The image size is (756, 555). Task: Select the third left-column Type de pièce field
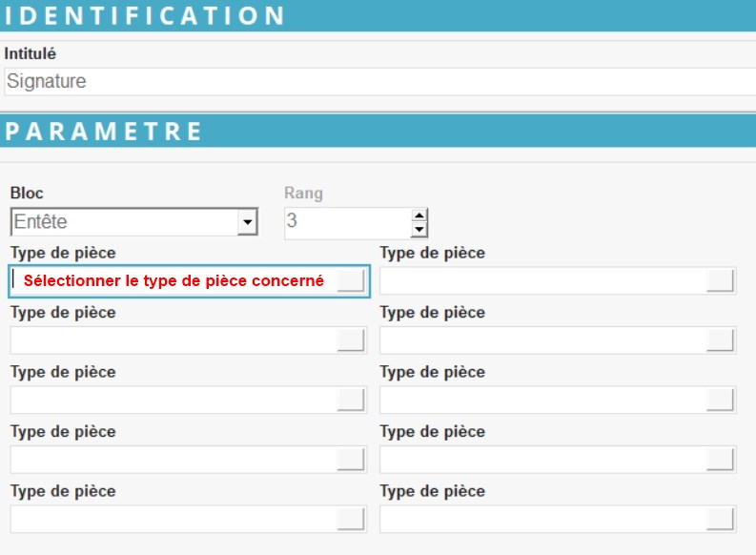(174, 400)
